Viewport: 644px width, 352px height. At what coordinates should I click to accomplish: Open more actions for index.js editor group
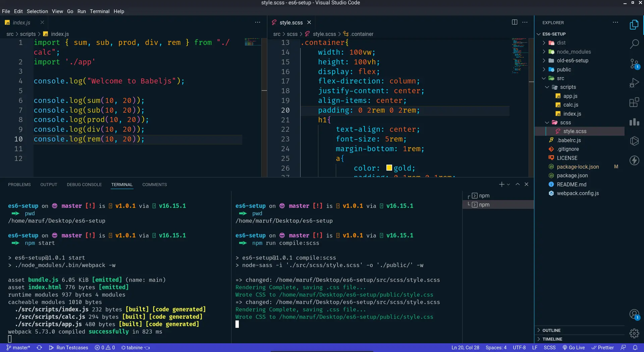pos(258,22)
